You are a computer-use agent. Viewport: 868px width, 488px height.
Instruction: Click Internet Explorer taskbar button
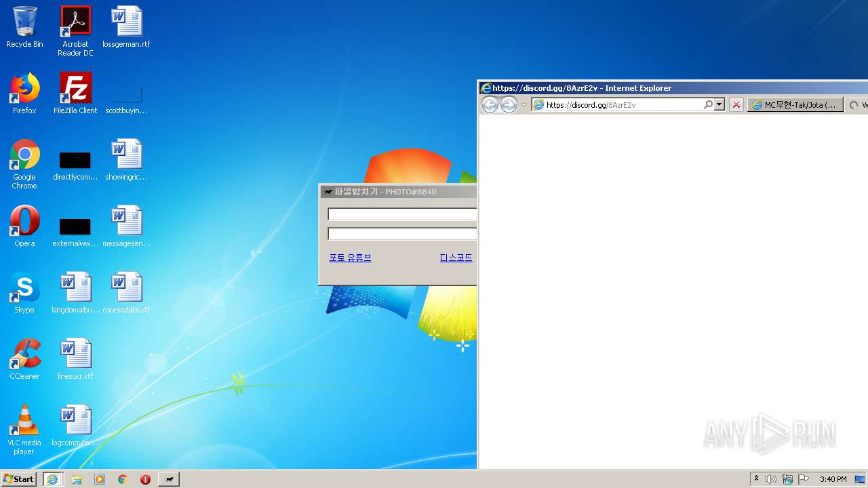[53, 479]
